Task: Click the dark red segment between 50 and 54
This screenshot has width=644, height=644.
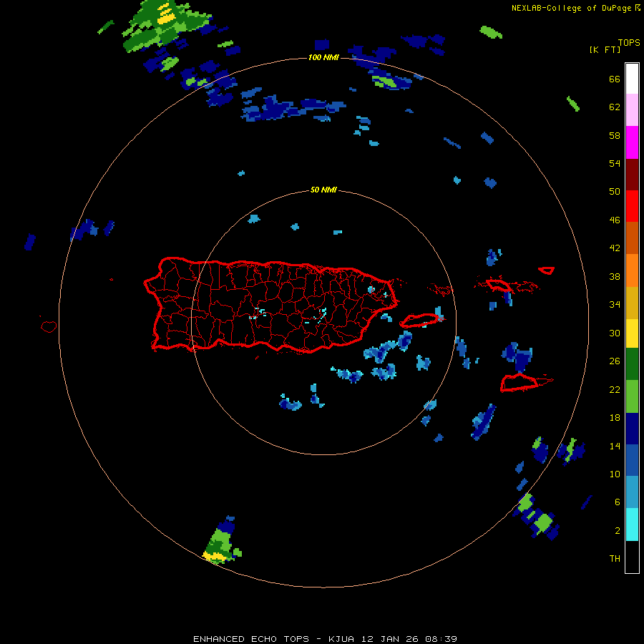Action: pyautogui.click(x=632, y=175)
